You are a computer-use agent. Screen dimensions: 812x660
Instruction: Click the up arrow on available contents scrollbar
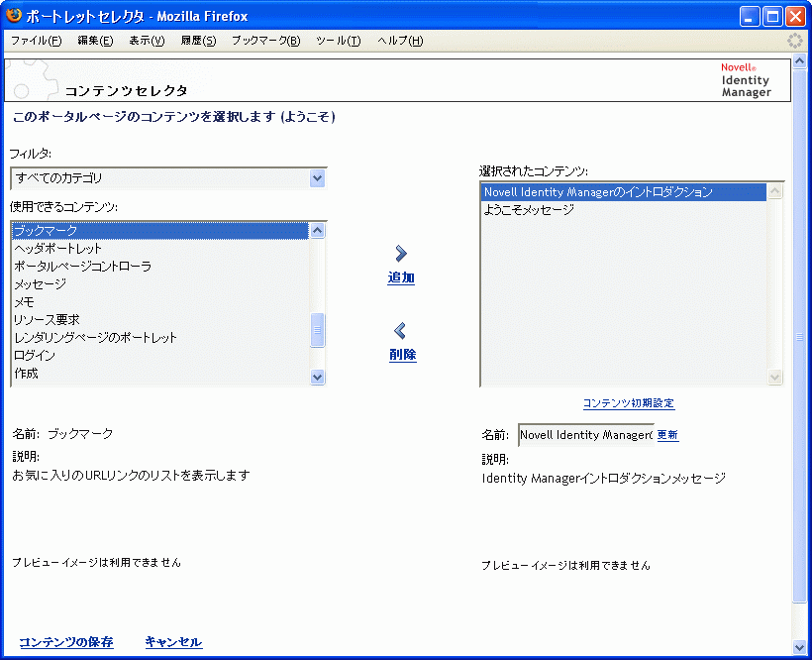[x=318, y=229]
